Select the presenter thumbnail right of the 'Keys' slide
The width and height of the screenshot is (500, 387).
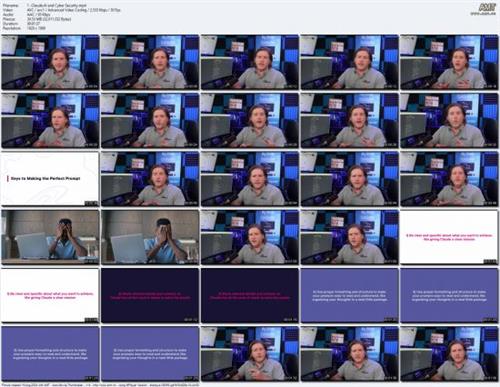pos(150,179)
